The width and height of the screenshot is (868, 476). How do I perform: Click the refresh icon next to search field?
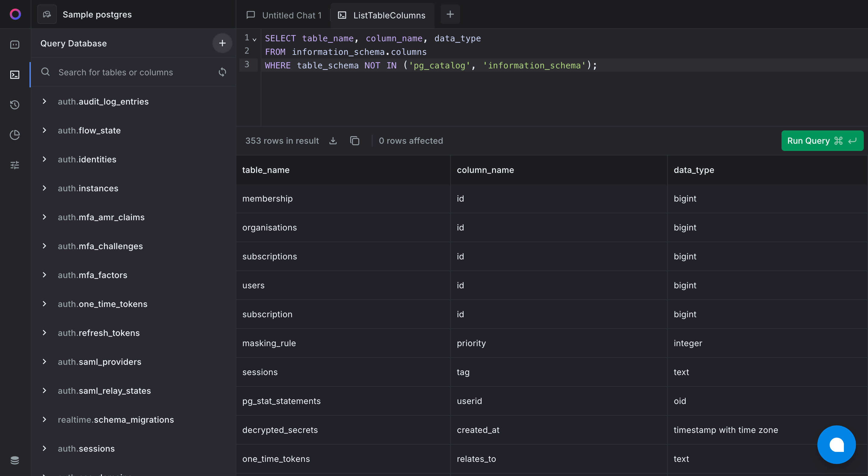click(x=222, y=72)
